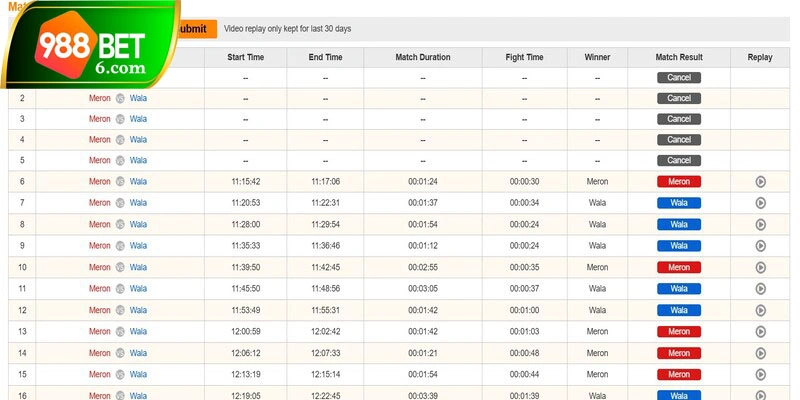Click the Fight Time column header

pos(526,57)
